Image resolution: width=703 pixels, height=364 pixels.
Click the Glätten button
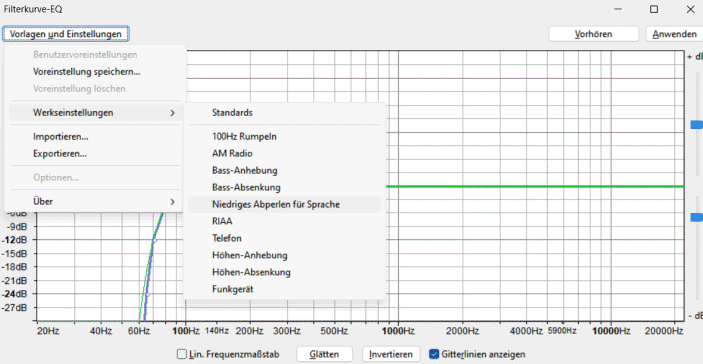[324, 354]
